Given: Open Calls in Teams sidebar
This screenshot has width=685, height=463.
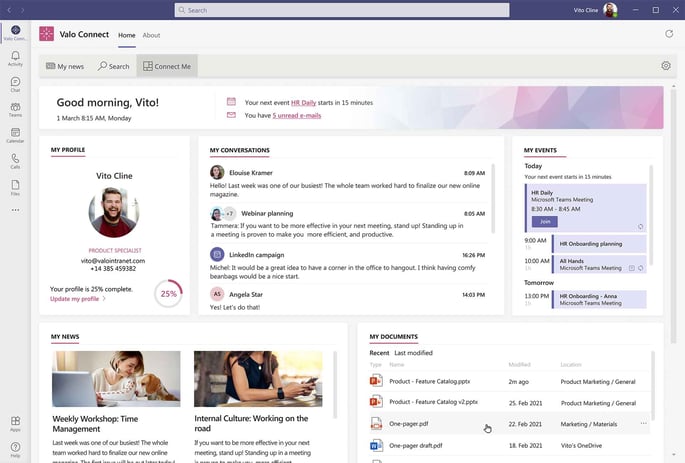Looking at the screenshot, I should (15, 161).
